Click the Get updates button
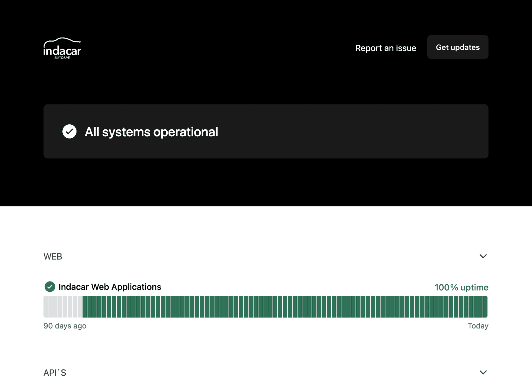 (457, 47)
